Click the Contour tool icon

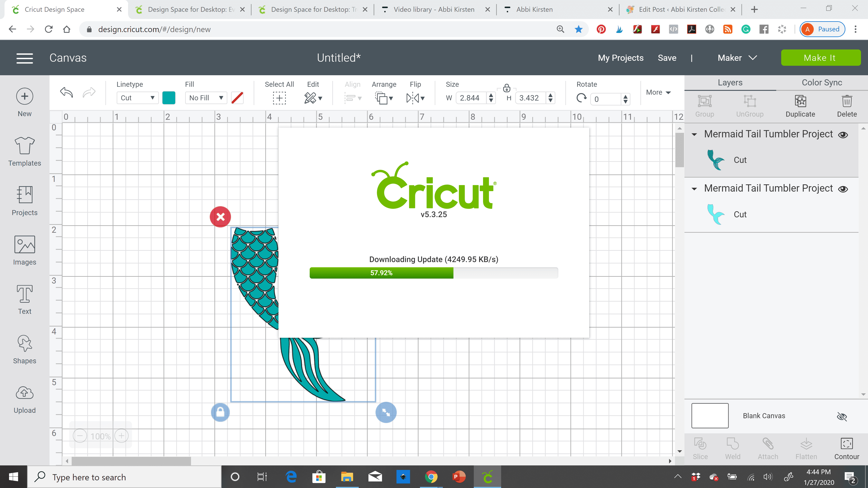pyautogui.click(x=847, y=443)
